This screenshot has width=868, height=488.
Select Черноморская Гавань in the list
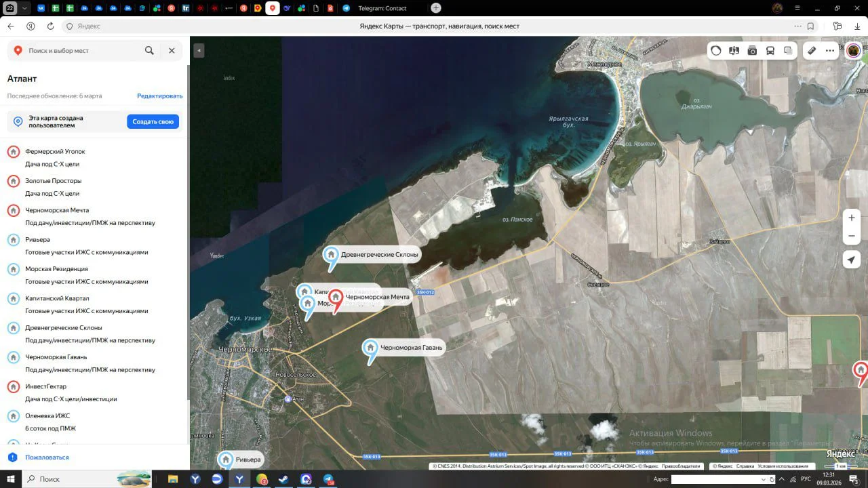[x=95, y=363]
